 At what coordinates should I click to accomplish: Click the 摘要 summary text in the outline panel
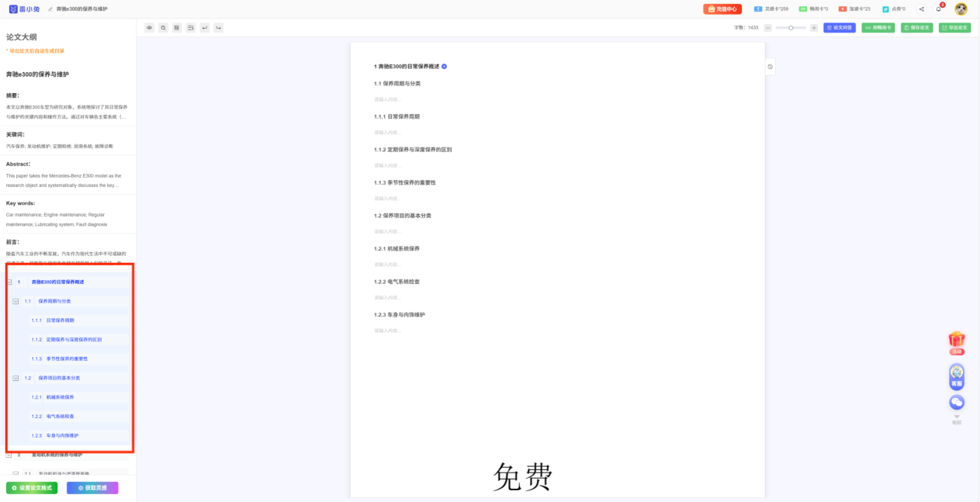coord(68,112)
